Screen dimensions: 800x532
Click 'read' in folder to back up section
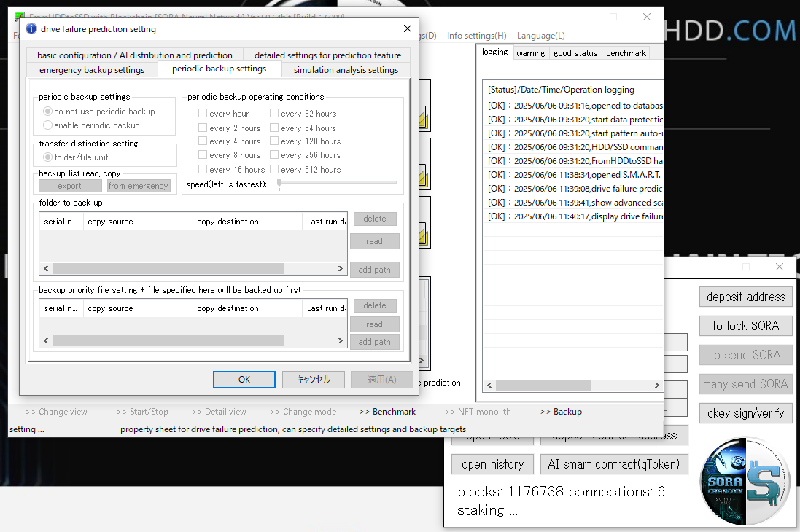[x=375, y=241]
